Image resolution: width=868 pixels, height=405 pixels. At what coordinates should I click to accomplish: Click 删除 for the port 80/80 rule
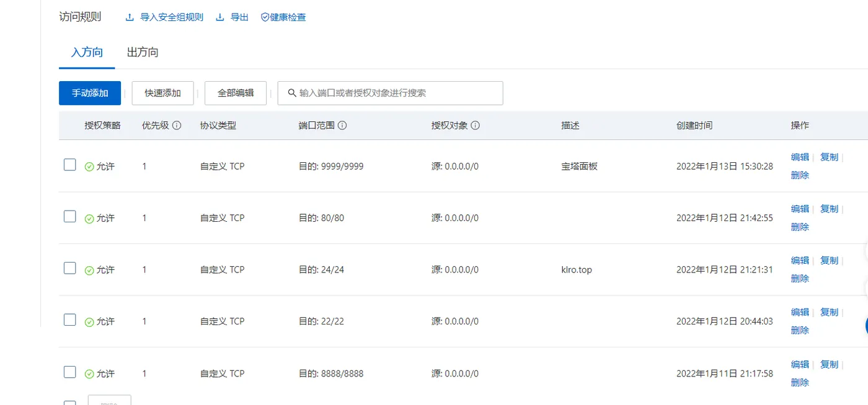[x=800, y=227]
